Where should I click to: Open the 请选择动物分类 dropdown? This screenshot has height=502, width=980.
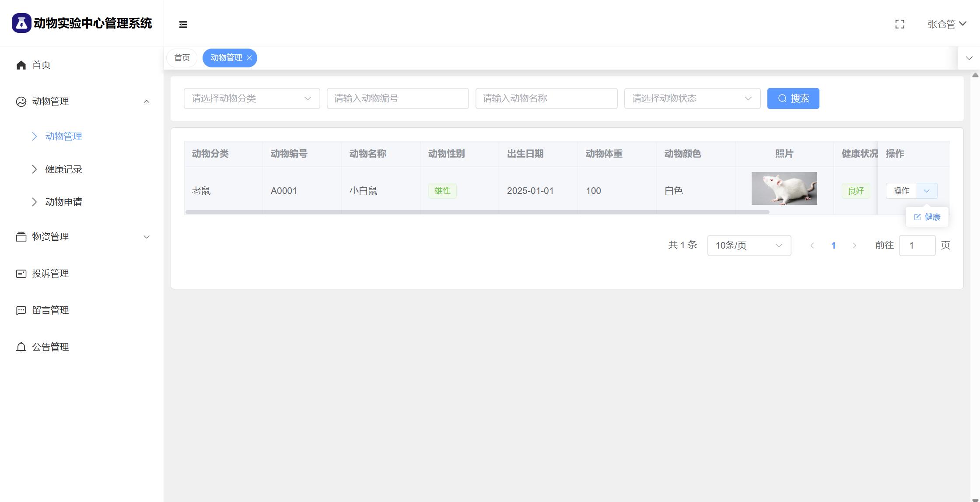[252, 98]
